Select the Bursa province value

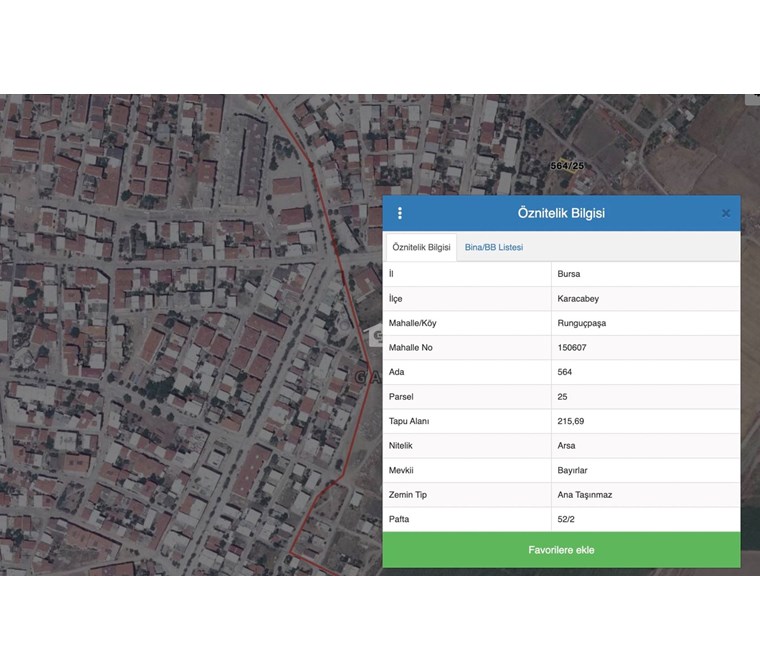(x=569, y=274)
